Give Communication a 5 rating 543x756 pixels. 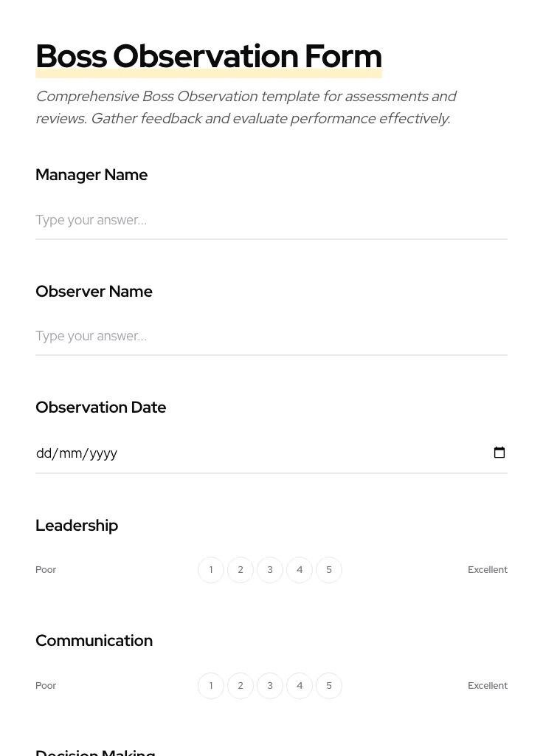coord(329,686)
